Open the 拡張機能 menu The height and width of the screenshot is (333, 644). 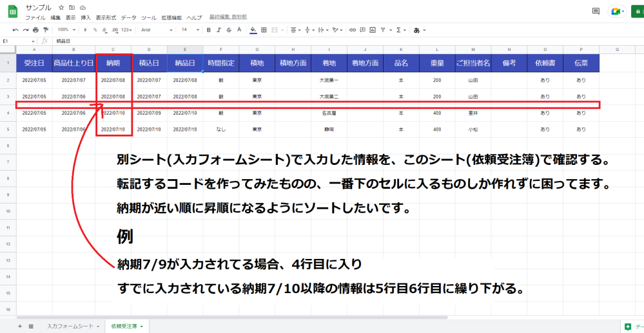click(x=171, y=17)
